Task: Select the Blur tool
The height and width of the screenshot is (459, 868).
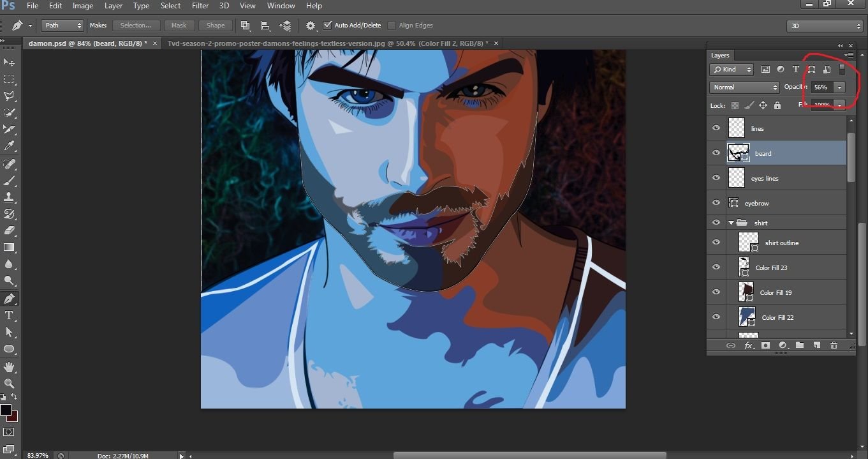Action: [10, 264]
